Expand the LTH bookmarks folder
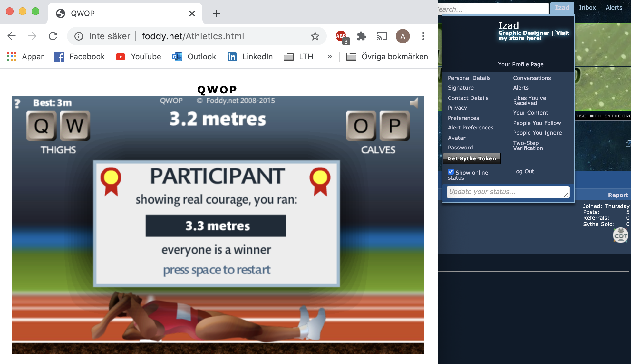 click(x=298, y=57)
